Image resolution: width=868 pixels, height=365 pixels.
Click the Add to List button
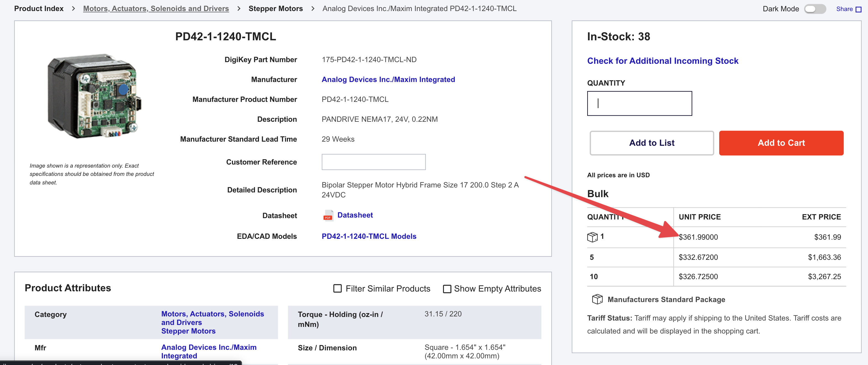click(652, 143)
